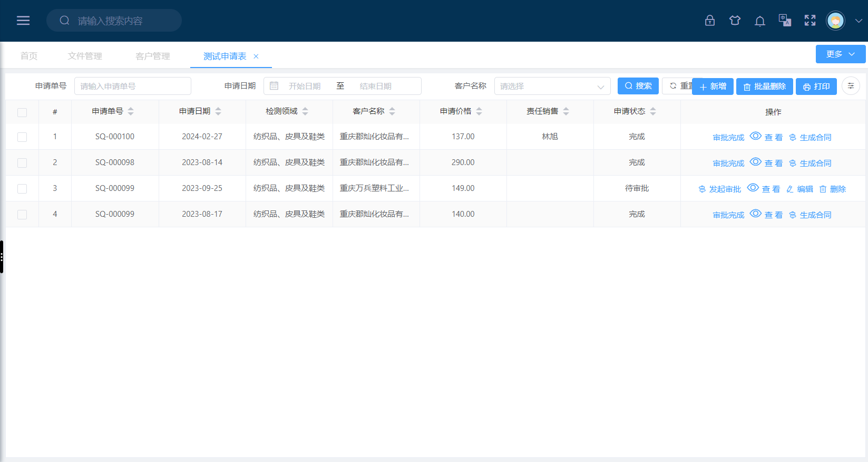Image resolution: width=868 pixels, height=462 pixels.
Task: Open the 更多 dropdown button
Action: pyautogui.click(x=841, y=54)
